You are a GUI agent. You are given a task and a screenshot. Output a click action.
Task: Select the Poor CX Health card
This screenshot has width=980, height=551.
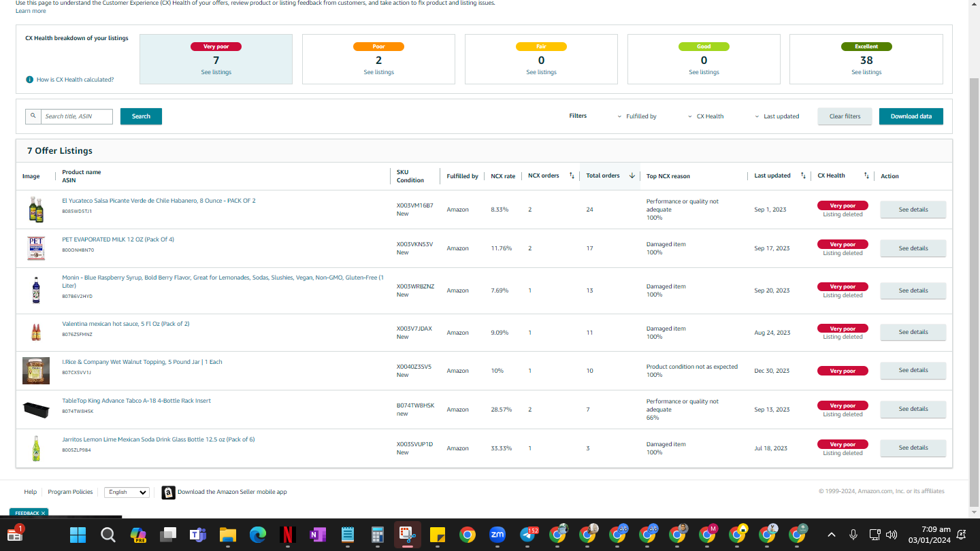(378, 59)
